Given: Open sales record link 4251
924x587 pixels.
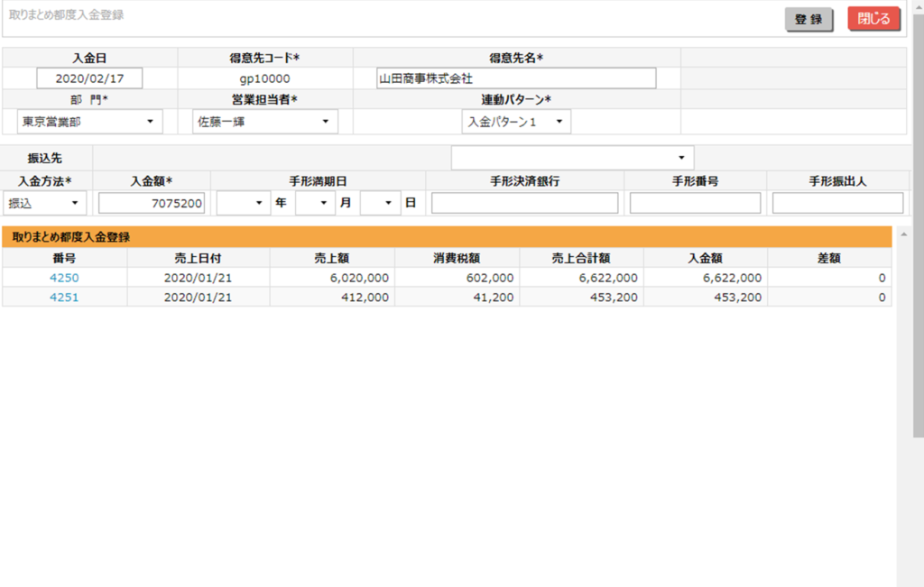Looking at the screenshot, I should [x=64, y=298].
